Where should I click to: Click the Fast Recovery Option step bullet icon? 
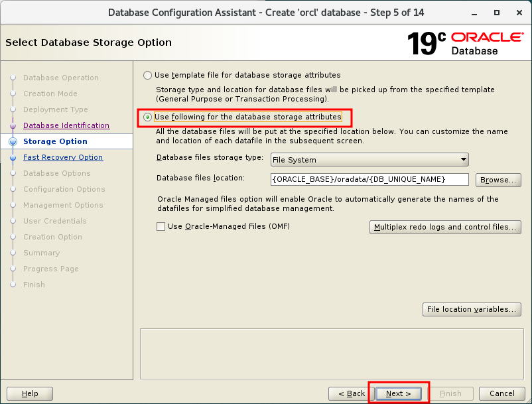pos(13,158)
